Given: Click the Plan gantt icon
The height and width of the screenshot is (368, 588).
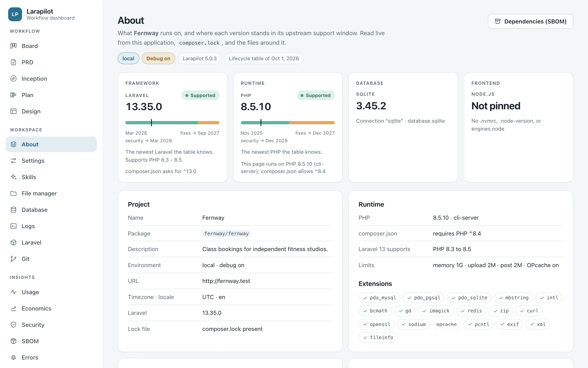Looking at the screenshot, I should click(13, 95).
